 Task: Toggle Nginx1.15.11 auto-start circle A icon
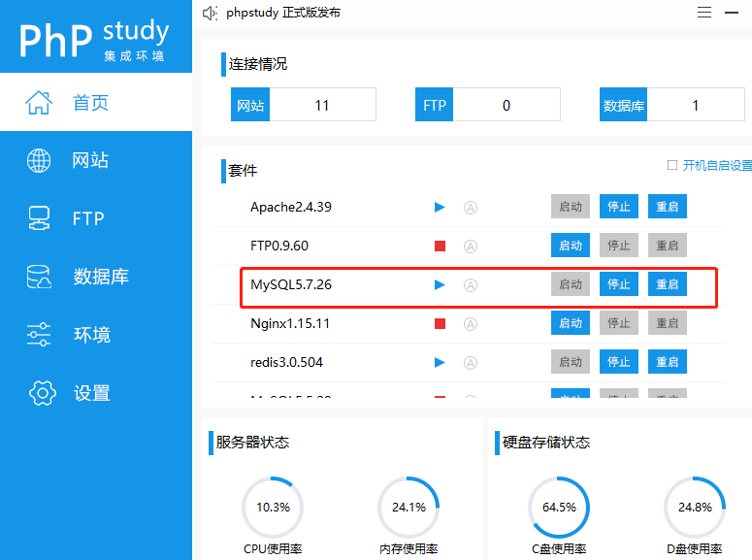[471, 324]
